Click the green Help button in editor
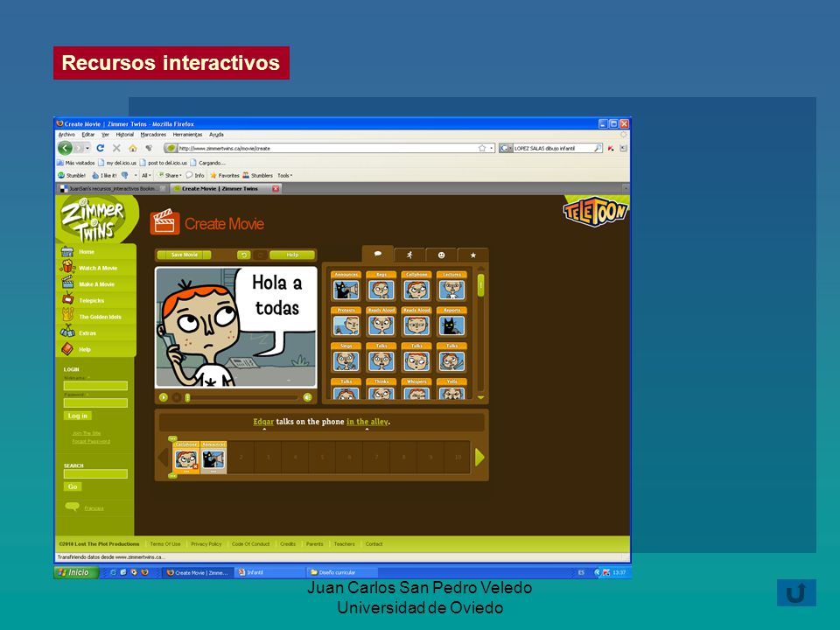The image size is (840, 630). (292, 255)
